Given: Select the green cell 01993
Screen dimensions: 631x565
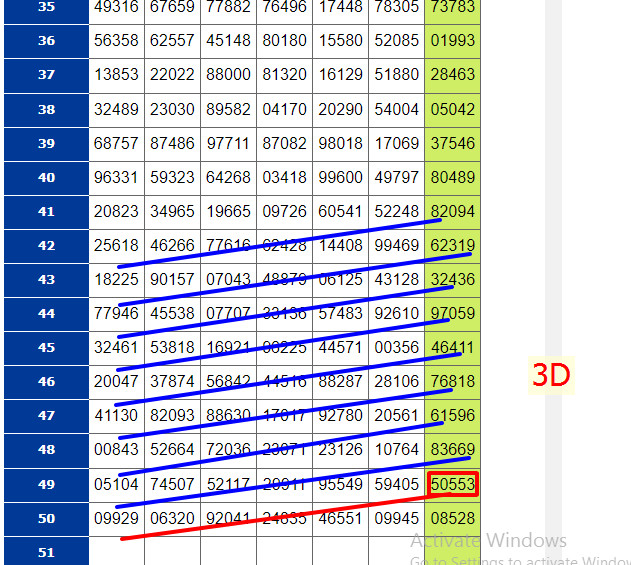Looking at the screenshot, I should [453, 41].
